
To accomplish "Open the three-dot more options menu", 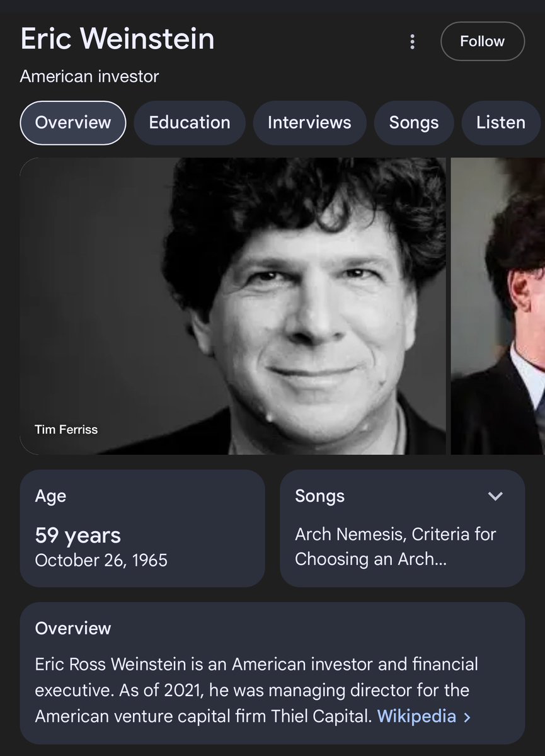I will click(413, 42).
